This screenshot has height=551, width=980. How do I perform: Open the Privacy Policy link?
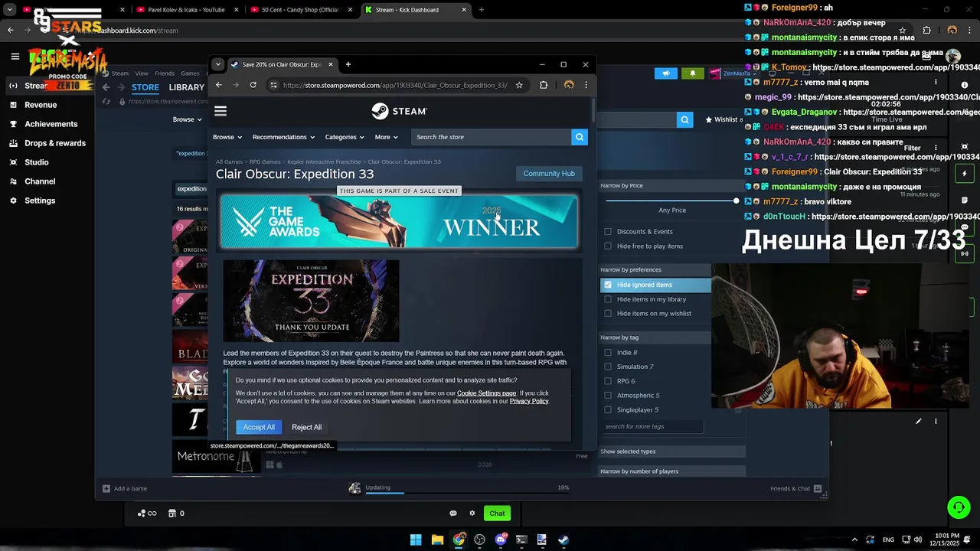click(529, 401)
